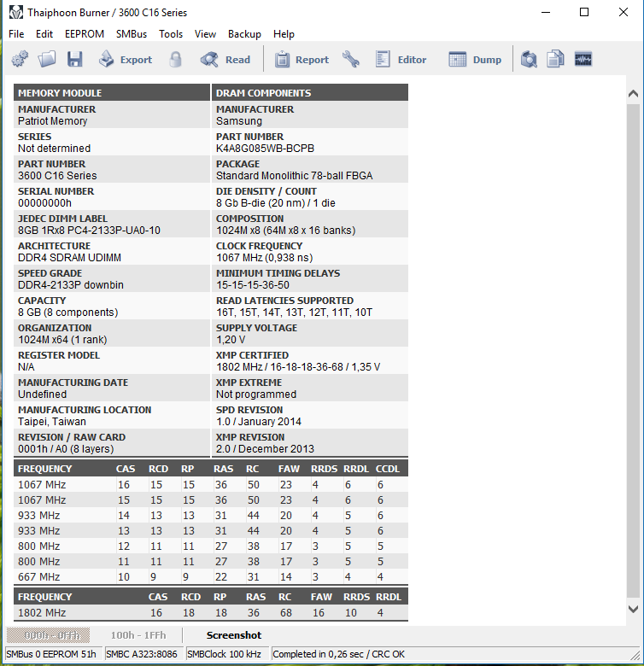This screenshot has width=644, height=666.
Task: Click the Taipei, Taiwan location value
Action: (52, 421)
